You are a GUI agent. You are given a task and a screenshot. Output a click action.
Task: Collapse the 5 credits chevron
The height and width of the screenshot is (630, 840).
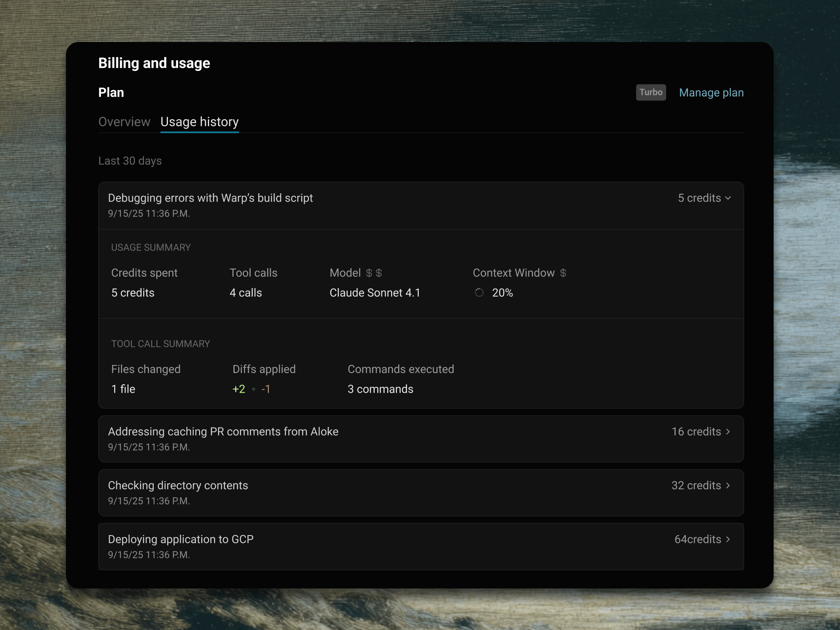click(x=728, y=198)
